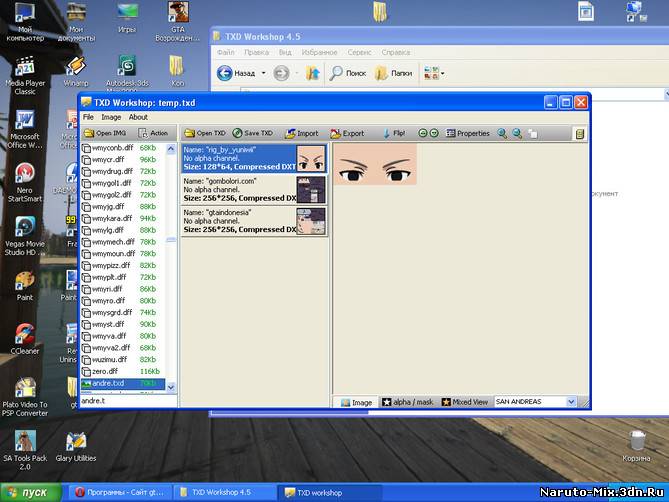Save the texture file with Save TXD

(x=253, y=133)
